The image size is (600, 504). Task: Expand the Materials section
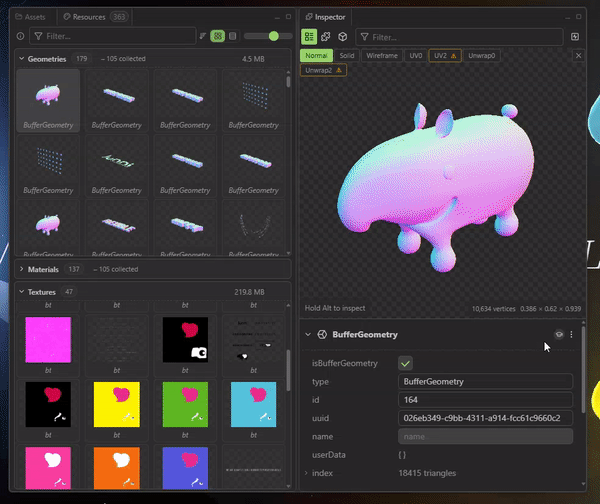[x=21, y=269]
